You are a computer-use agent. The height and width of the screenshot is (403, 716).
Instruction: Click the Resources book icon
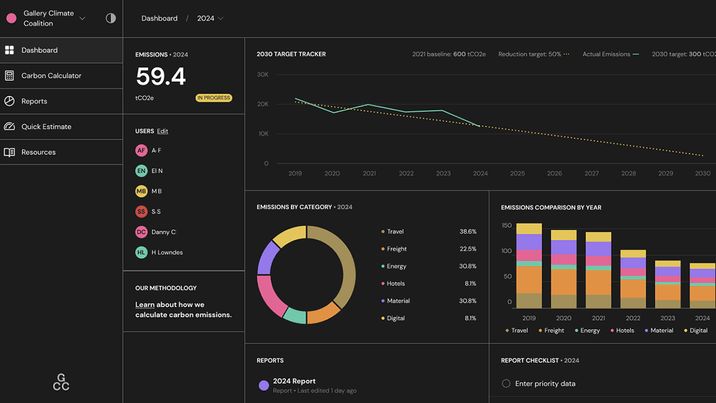[10, 152]
